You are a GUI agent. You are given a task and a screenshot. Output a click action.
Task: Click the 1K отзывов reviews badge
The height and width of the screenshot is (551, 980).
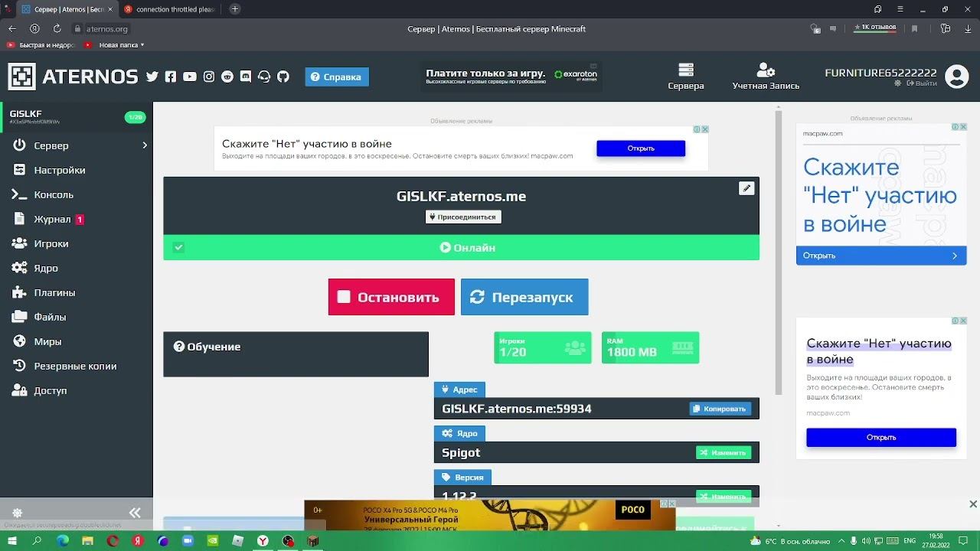pos(875,28)
